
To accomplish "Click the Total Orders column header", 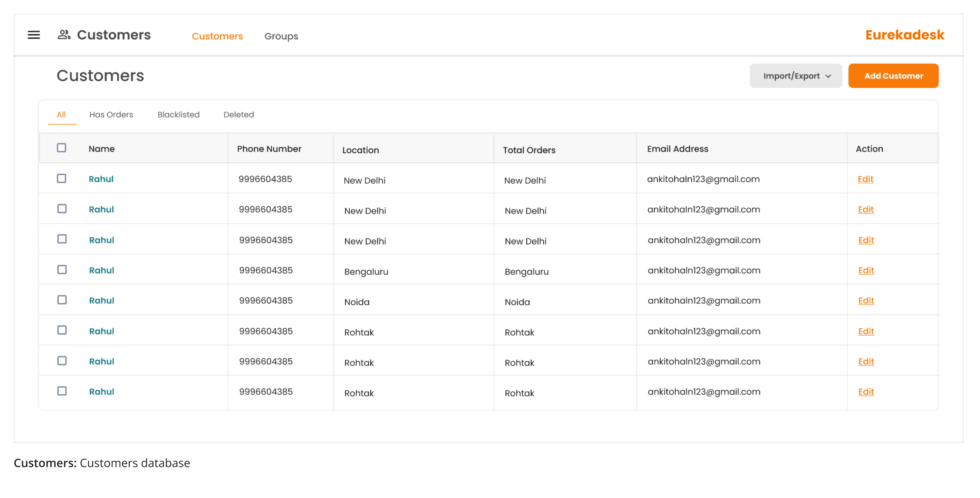I will click(x=529, y=150).
